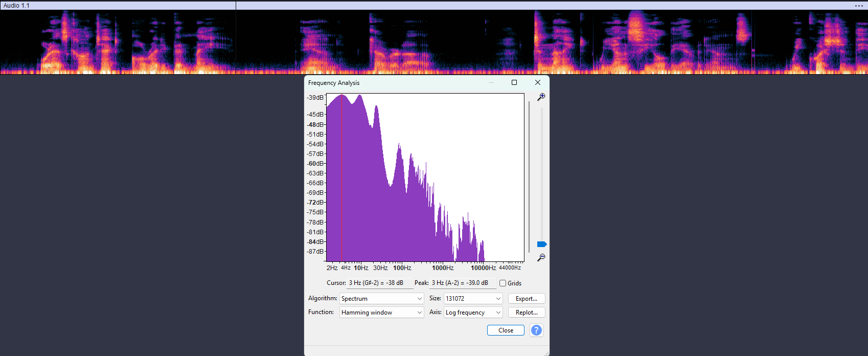Click the 10000Hz axis label

(x=484, y=268)
